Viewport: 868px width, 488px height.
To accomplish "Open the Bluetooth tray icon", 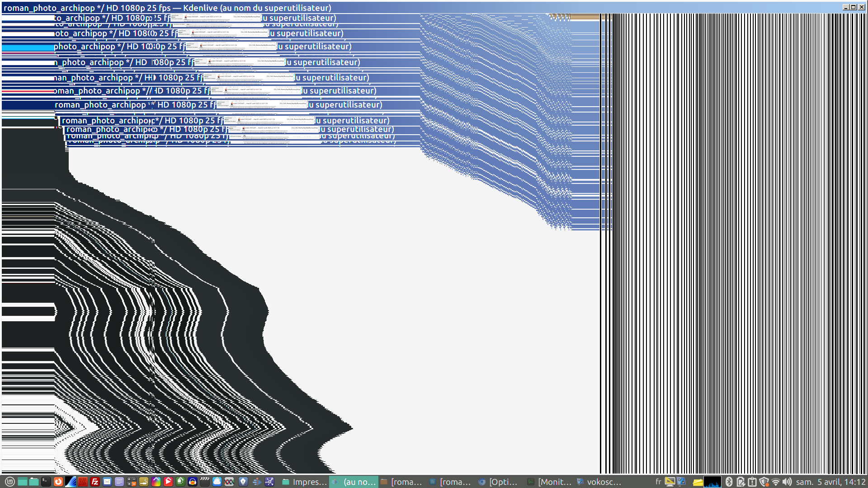I will pos(729,482).
